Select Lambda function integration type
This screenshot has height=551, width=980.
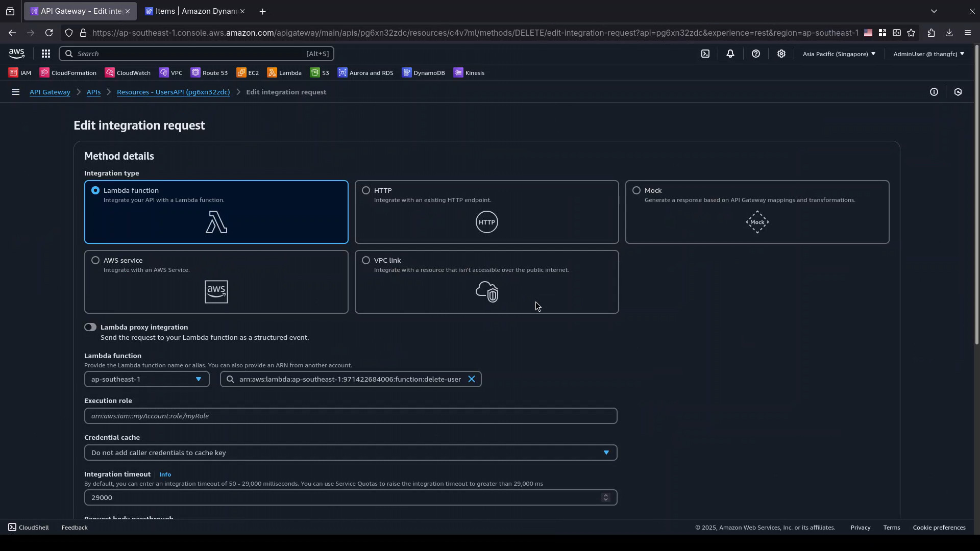(216, 212)
